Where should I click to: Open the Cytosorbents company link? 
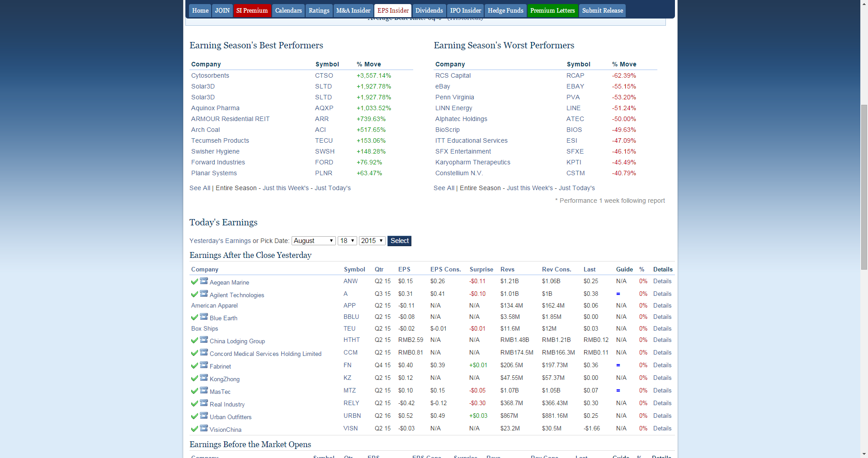pos(210,75)
